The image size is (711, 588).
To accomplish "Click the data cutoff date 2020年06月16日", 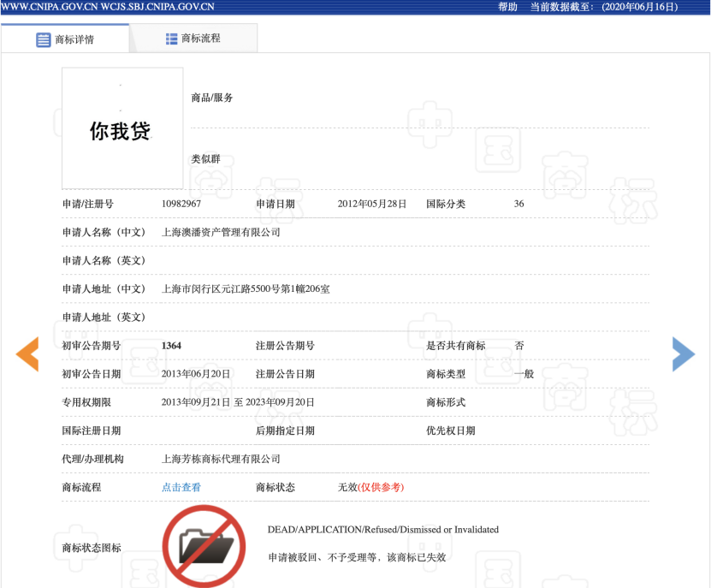I will point(640,7).
